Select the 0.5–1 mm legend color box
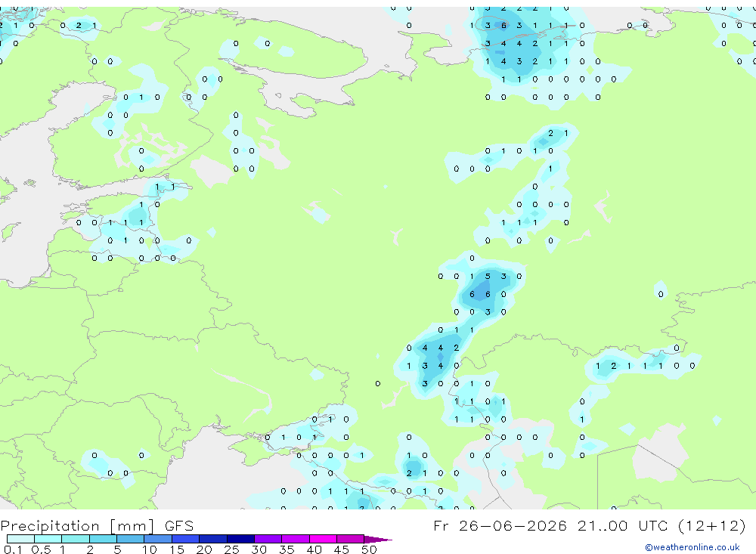 click(x=48, y=539)
